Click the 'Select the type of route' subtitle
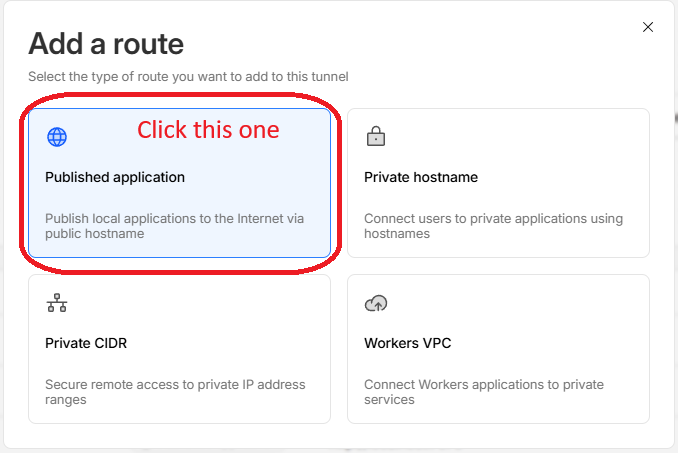 pyautogui.click(x=188, y=77)
